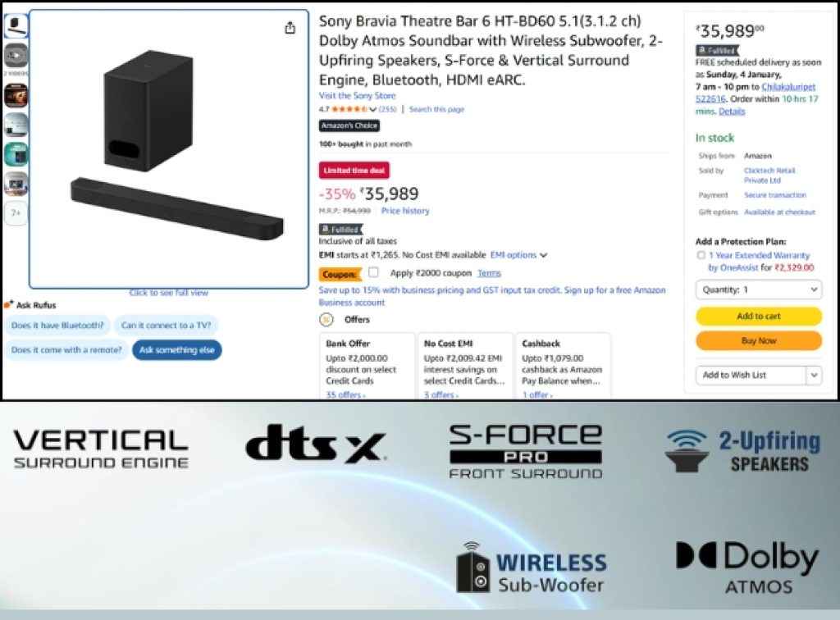Open the star rating breakdown chevron
Image resolution: width=840 pixels, height=620 pixels.
tap(373, 110)
